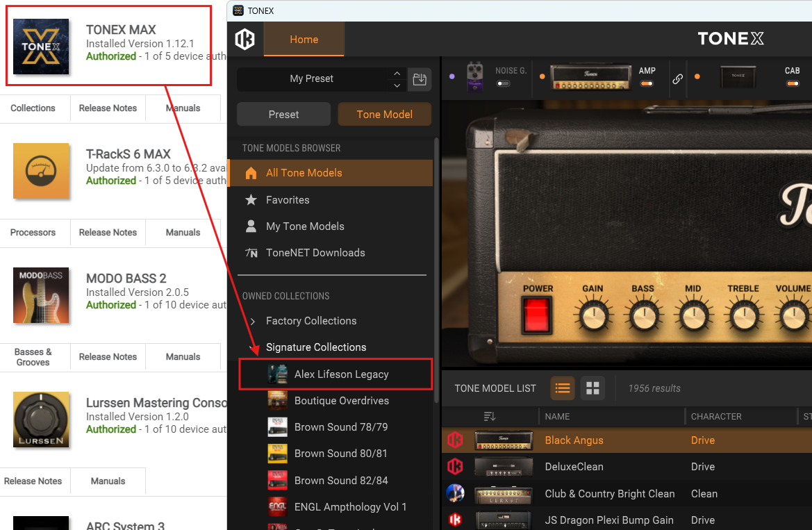Click the TONEX MAX product icon
812x530 pixels.
coord(41,47)
